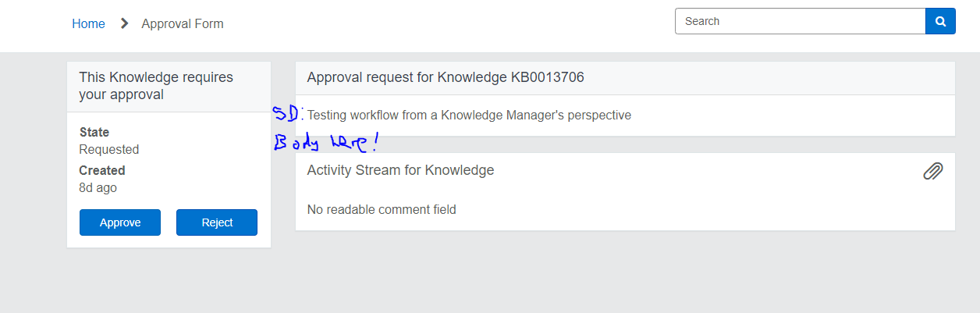Click the handwritten Body here annotation
The height and width of the screenshot is (313, 980).
pos(325,144)
